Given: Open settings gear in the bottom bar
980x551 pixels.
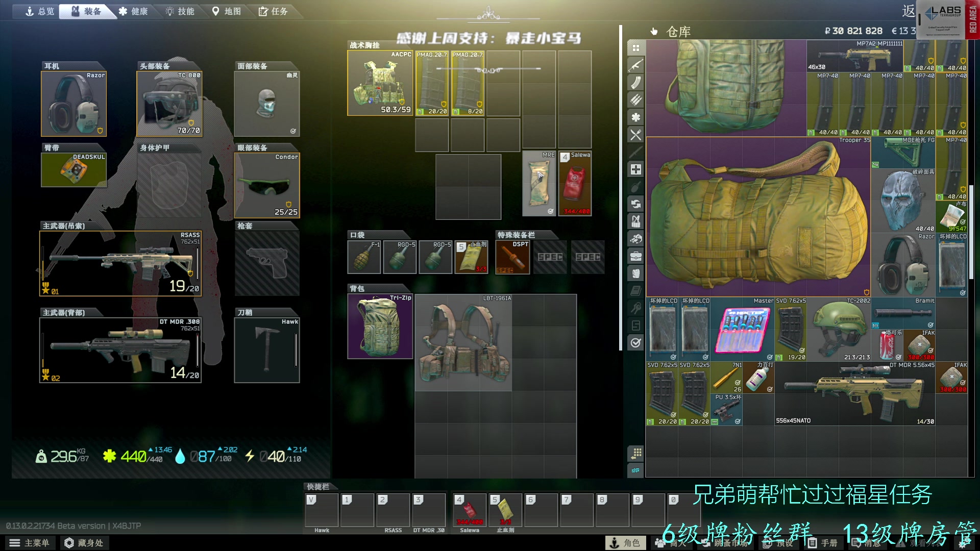Looking at the screenshot, I should (962, 543).
